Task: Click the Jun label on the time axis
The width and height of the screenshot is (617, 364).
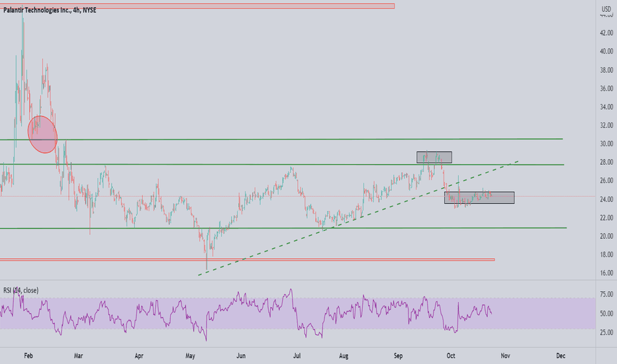Action: [x=241, y=356]
